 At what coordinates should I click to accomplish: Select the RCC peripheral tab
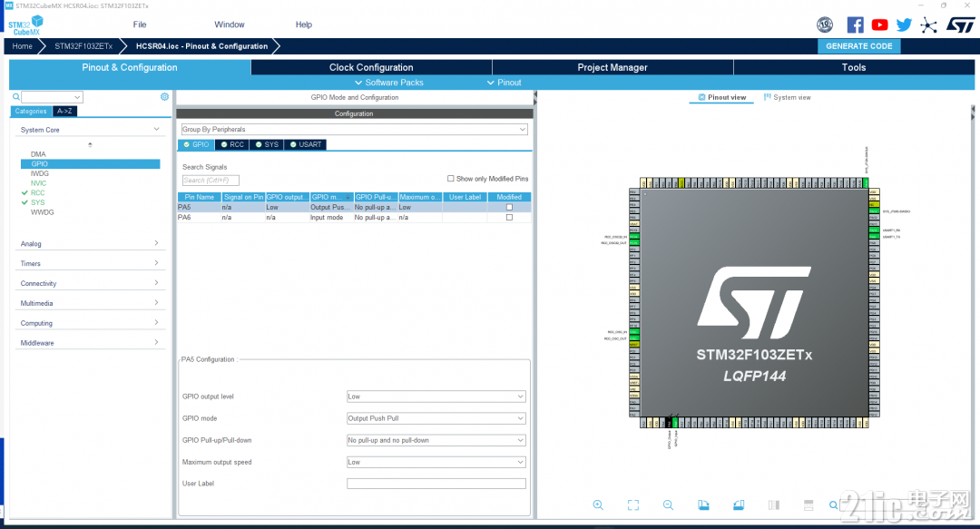coord(232,144)
